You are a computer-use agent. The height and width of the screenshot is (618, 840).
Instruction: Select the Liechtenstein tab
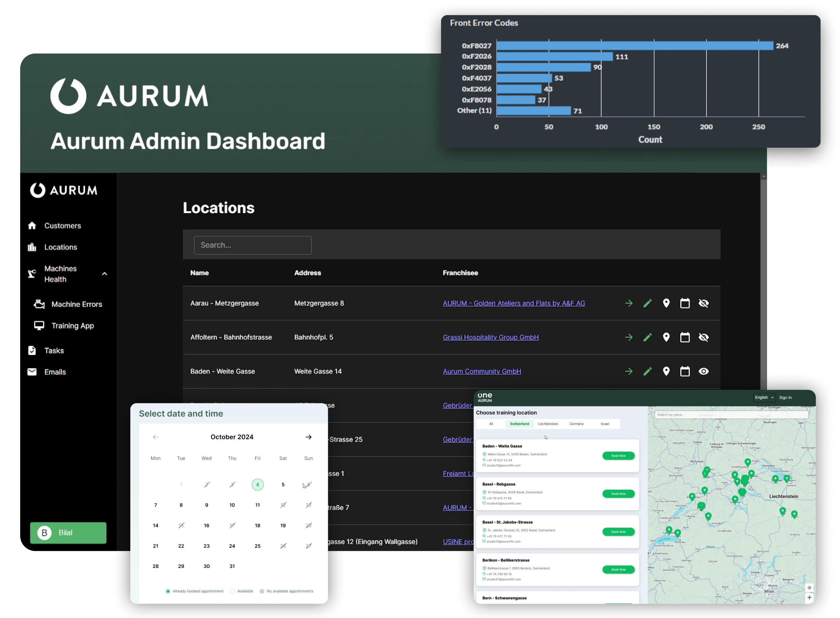pyautogui.click(x=548, y=424)
